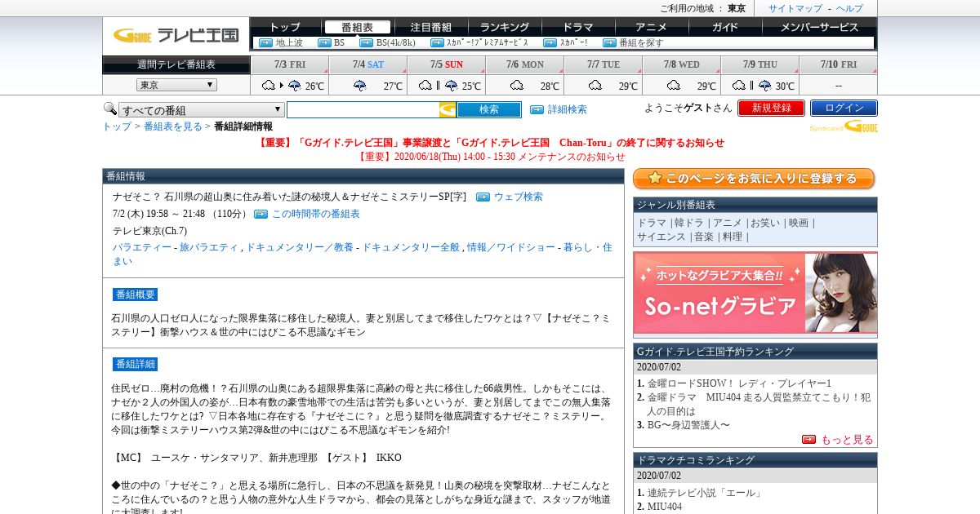Open the すべての番組 search category dropdown

click(x=201, y=109)
